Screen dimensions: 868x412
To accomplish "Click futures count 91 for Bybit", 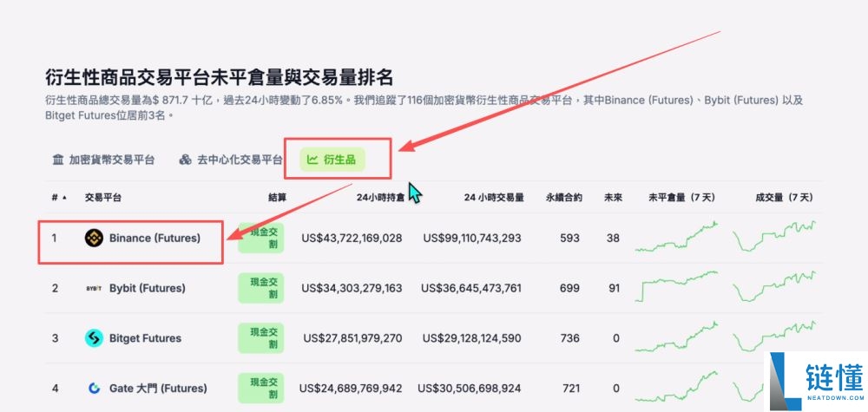I will tap(614, 288).
